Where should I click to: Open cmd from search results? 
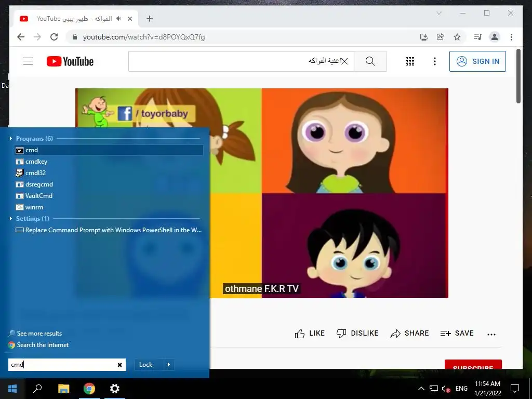pyautogui.click(x=109, y=150)
